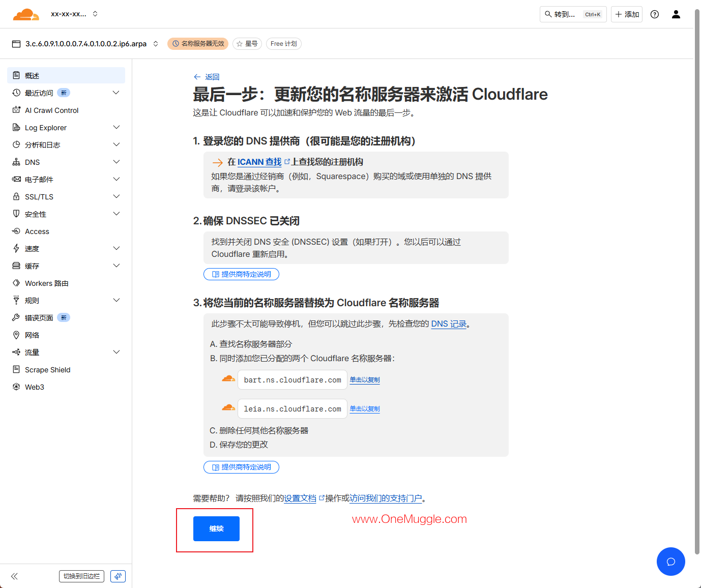Open the Workers 路由 menu item
The width and height of the screenshot is (701, 588).
[x=66, y=283]
